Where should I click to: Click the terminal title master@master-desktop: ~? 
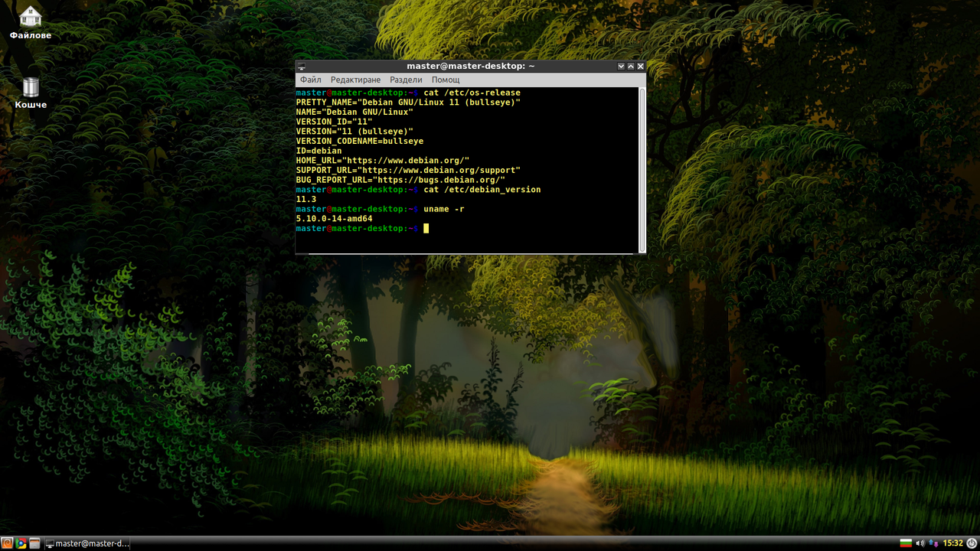[471, 66]
